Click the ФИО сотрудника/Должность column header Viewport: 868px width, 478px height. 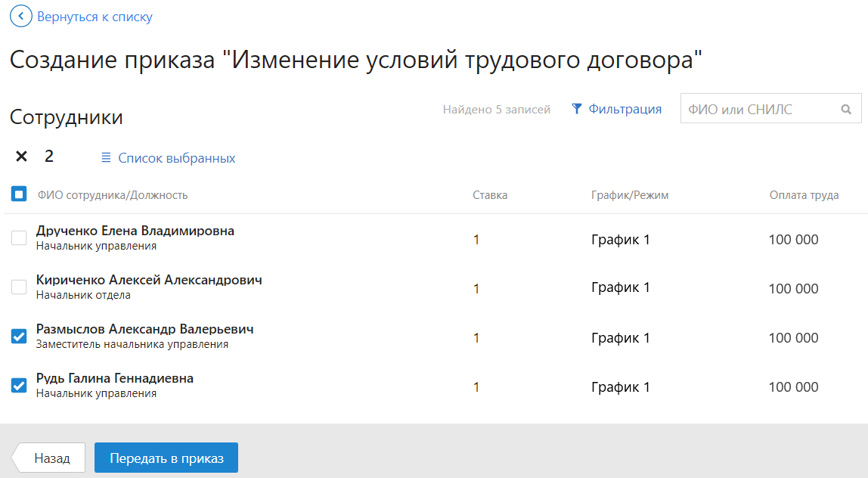point(113,195)
